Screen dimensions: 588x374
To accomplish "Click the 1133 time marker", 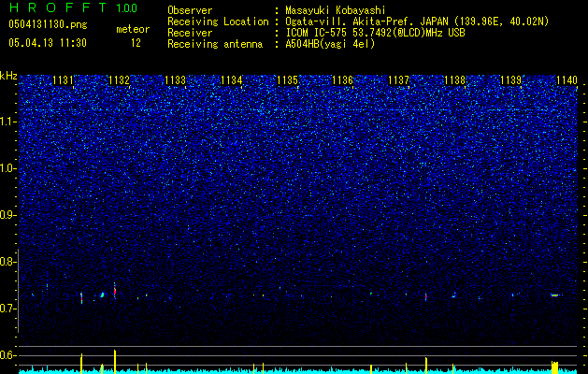I will tap(175, 80).
